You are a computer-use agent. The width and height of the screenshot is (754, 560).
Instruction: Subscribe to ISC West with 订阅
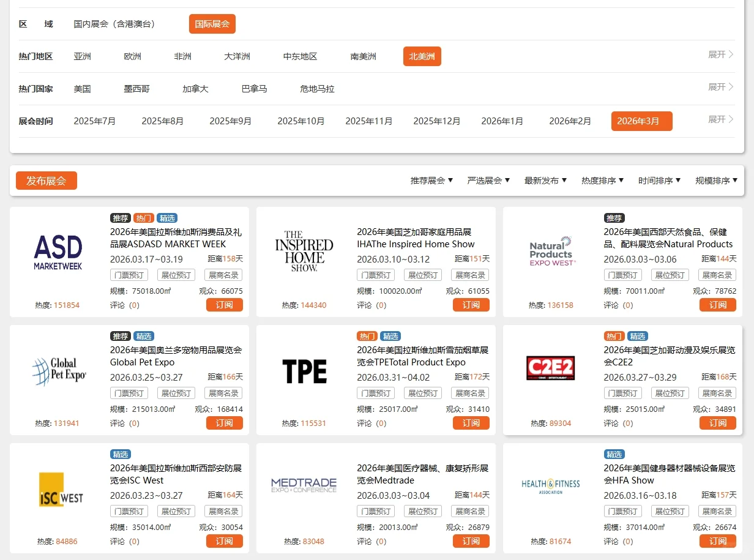point(225,541)
